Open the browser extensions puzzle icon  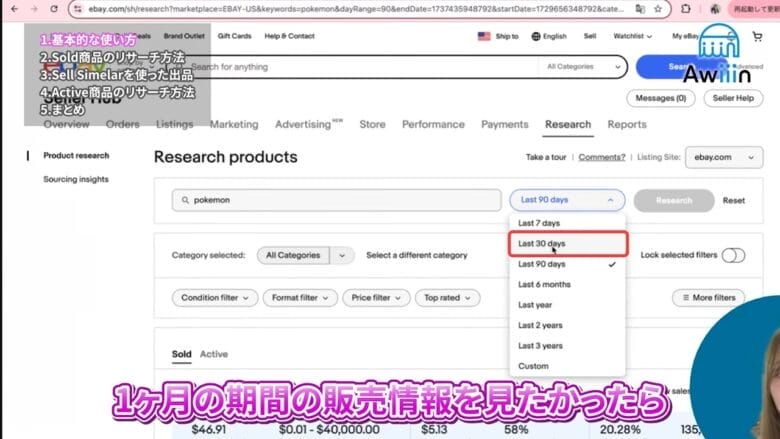pos(685,9)
